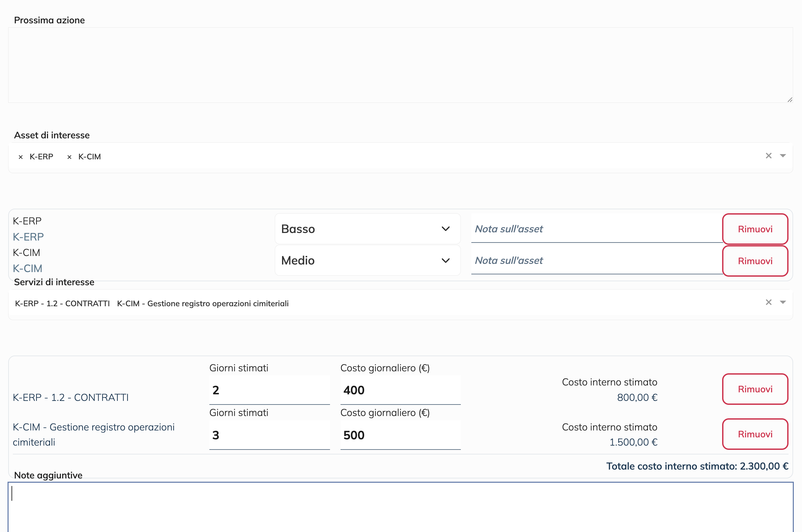The width and height of the screenshot is (802, 532).
Task: Clear all selections in Servizi di interesse
Action: (768, 302)
